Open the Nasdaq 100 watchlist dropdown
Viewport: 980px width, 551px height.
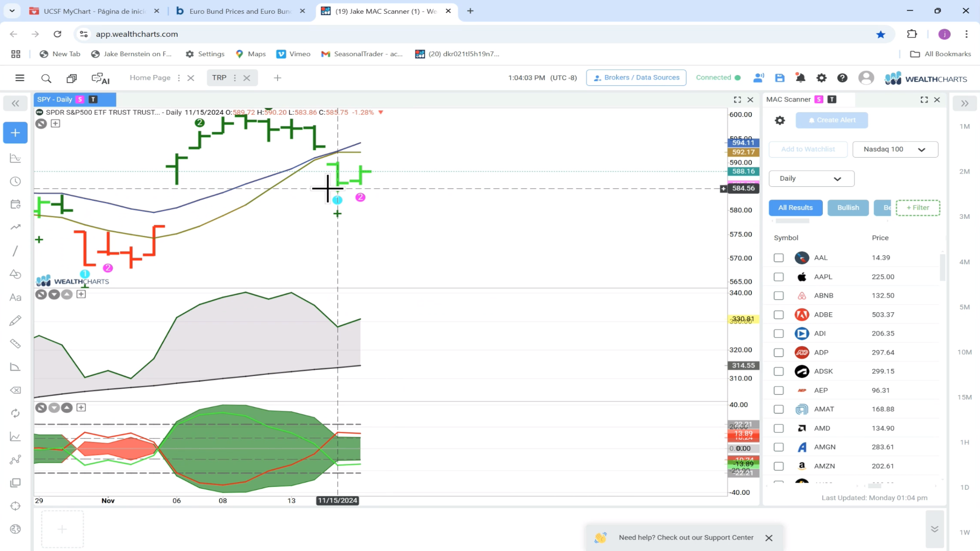(895, 149)
